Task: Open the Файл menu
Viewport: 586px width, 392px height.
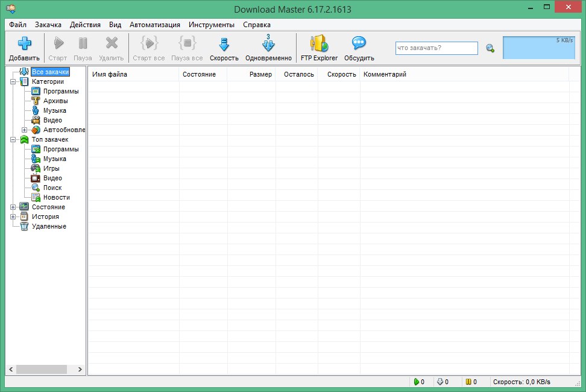Action: 17,25
